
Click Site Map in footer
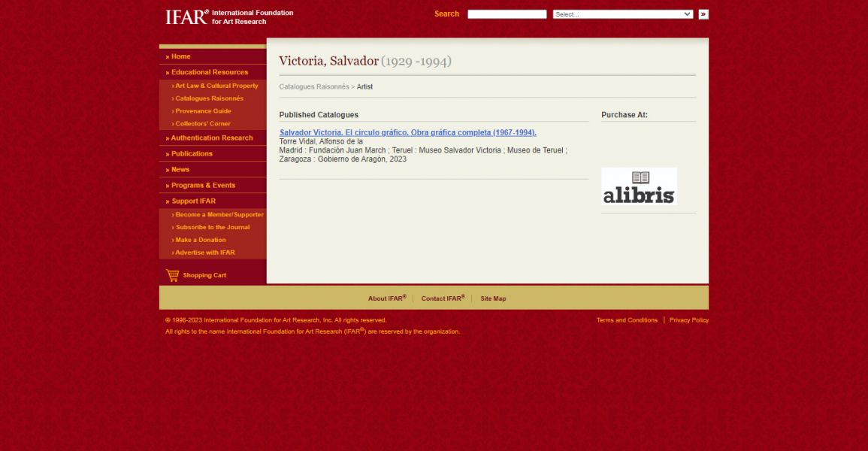click(x=493, y=298)
